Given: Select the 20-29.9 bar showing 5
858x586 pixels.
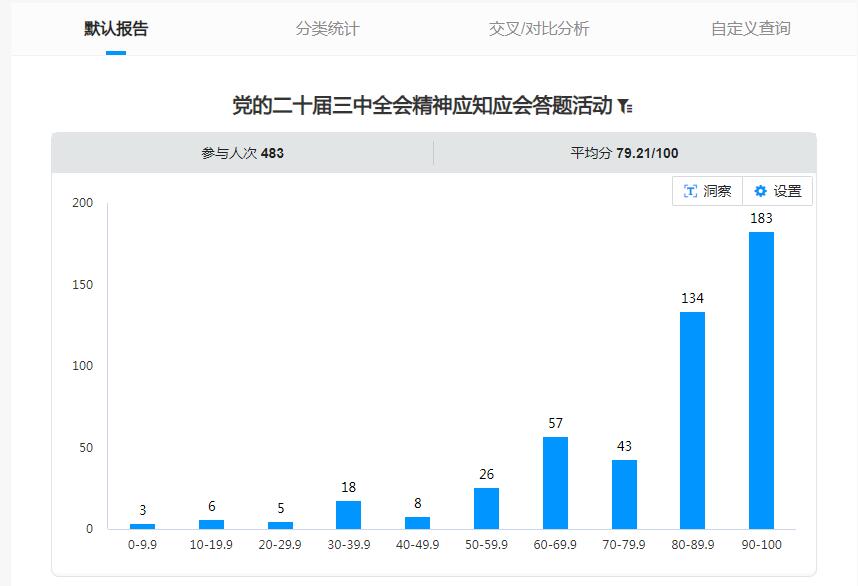Looking at the screenshot, I should (280, 525).
